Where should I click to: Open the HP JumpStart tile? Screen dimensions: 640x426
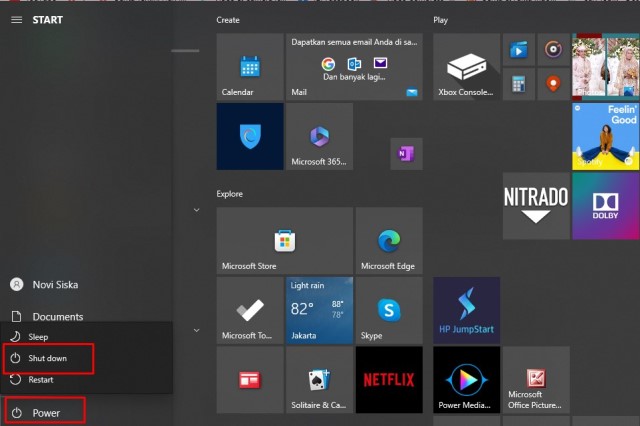point(467,311)
